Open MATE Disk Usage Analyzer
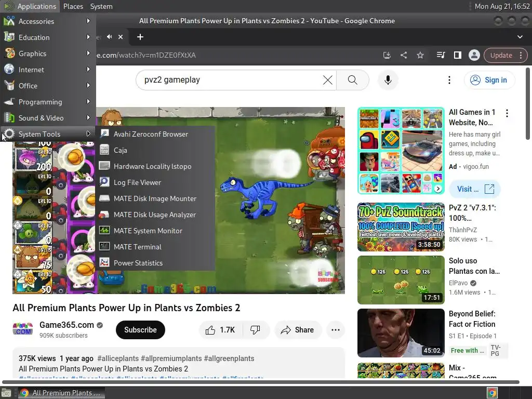 coord(155,215)
